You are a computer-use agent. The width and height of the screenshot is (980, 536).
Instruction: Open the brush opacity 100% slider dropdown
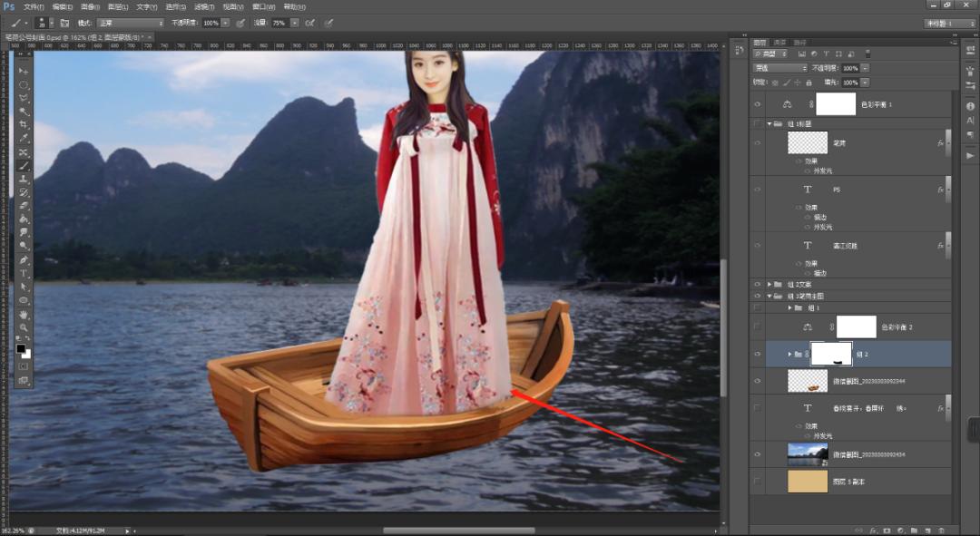pos(226,23)
